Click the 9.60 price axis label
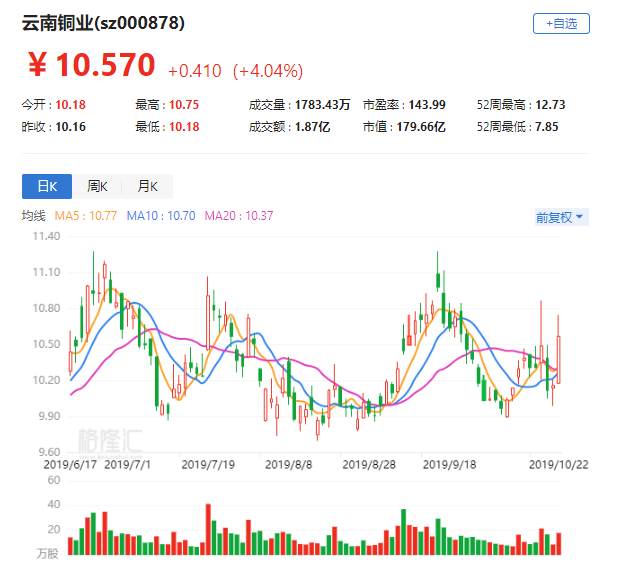The image size is (617, 562). coord(49,451)
